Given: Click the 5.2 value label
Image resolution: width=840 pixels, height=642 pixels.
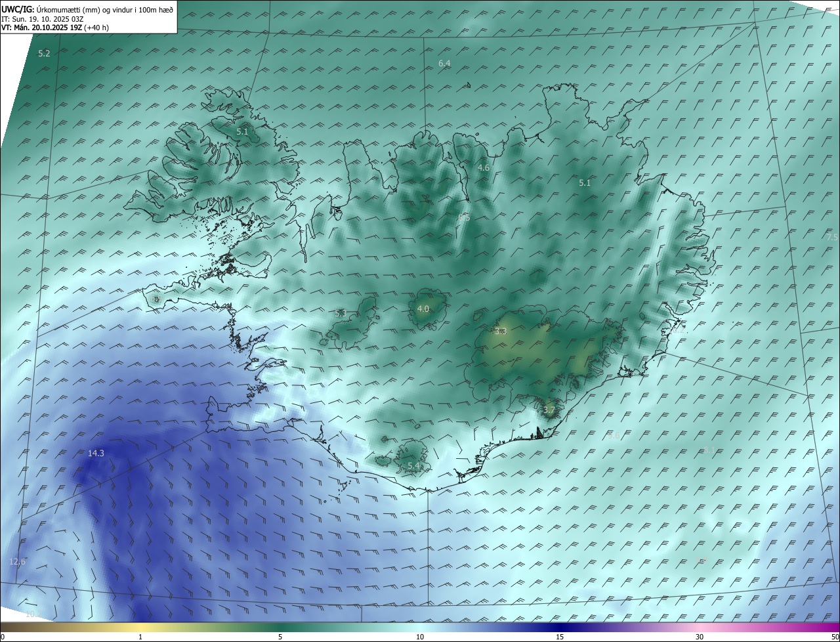Looking at the screenshot, I should pyautogui.click(x=44, y=53).
